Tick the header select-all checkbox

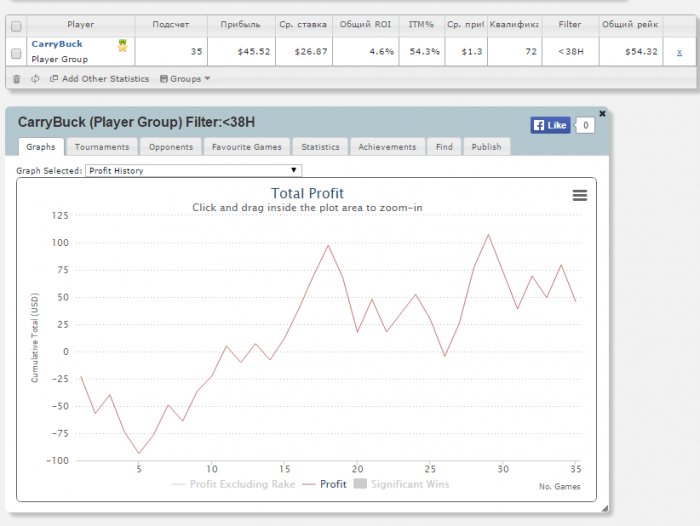tap(16, 26)
